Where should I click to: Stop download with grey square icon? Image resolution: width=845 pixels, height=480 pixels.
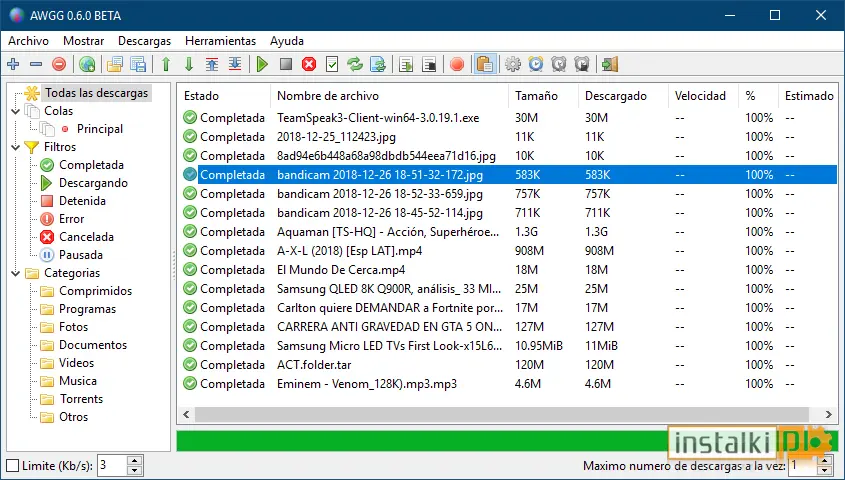coord(286,65)
